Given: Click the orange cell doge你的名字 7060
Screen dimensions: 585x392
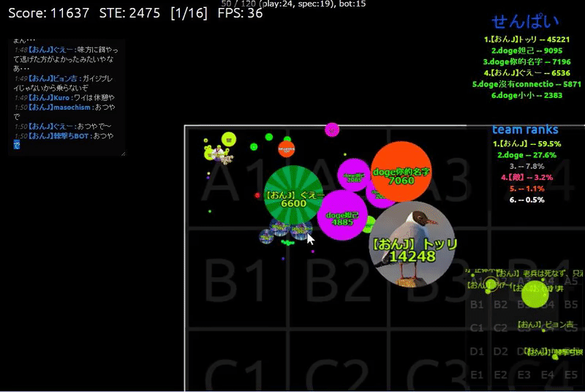Looking at the screenshot, I should coord(401,172).
